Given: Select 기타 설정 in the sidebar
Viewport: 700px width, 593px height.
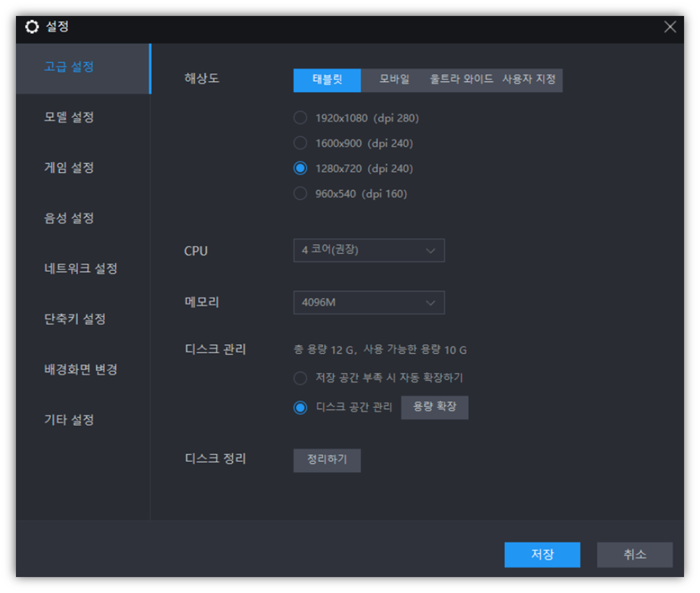Looking at the screenshot, I should [68, 420].
